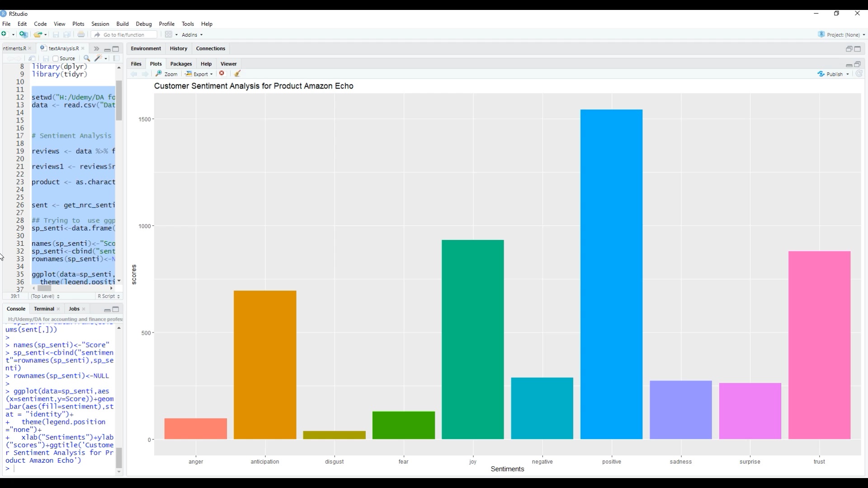Image resolution: width=868 pixels, height=488 pixels.
Task: Switch to the History tab
Action: pyautogui.click(x=179, y=48)
